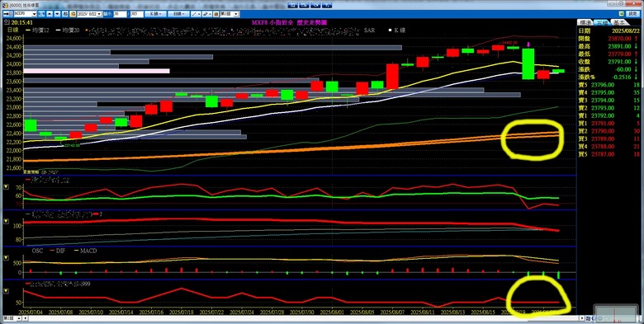This screenshot has height=324, width=644.
Task: Click the template icon before 第1組
Action: 216,14
